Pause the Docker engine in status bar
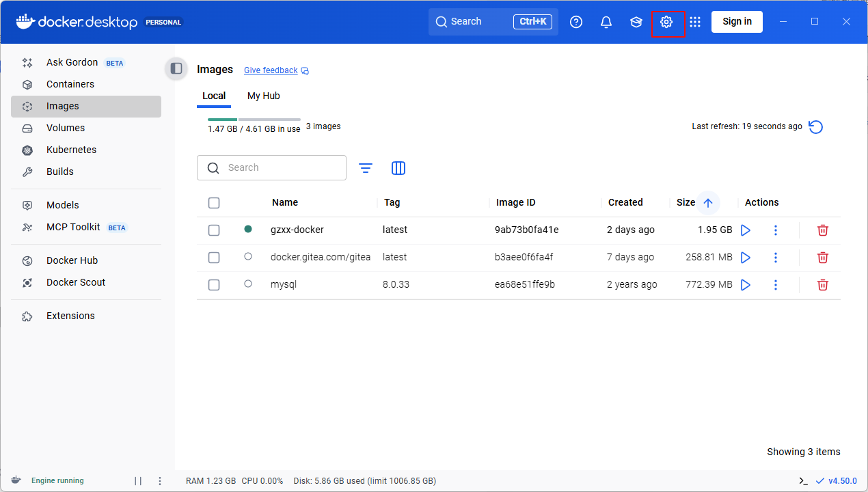The image size is (868, 492). (x=138, y=481)
